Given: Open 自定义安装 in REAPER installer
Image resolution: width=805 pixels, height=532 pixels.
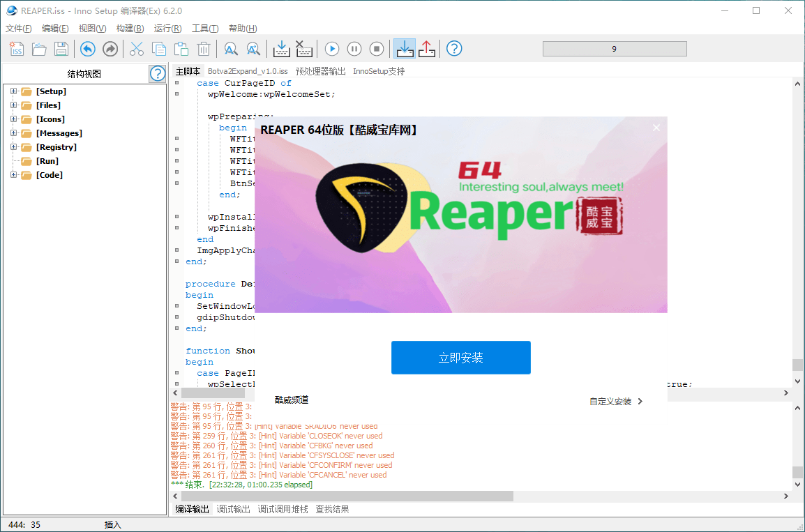Looking at the screenshot, I should 616,401.
